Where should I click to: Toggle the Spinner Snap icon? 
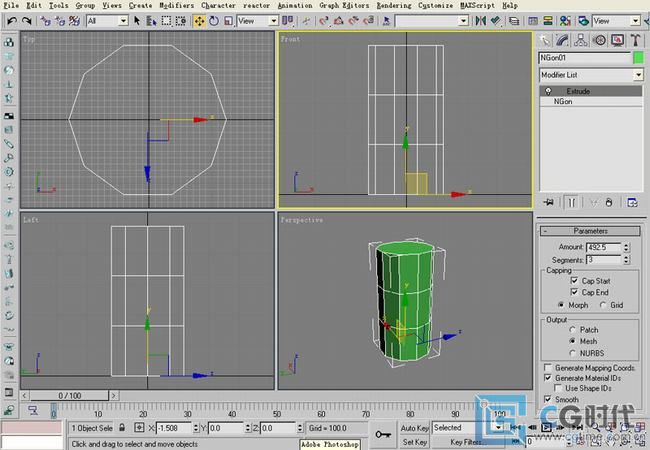click(368, 20)
